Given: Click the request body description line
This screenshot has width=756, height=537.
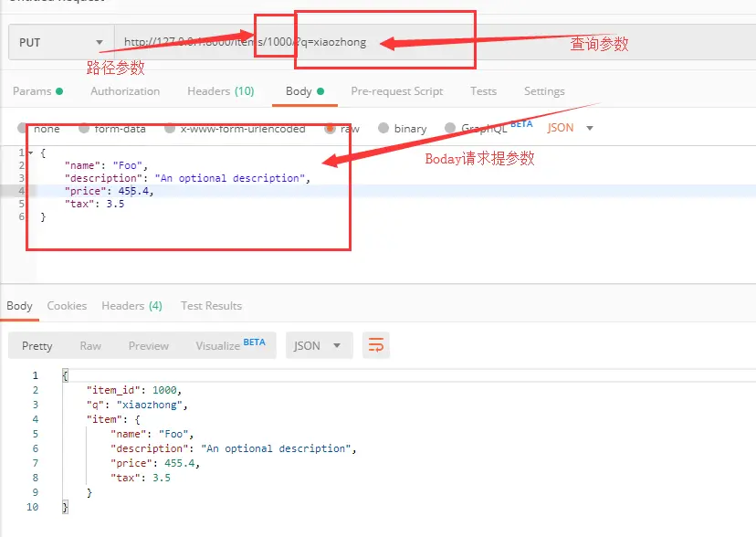Looking at the screenshot, I should [x=187, y=178].
